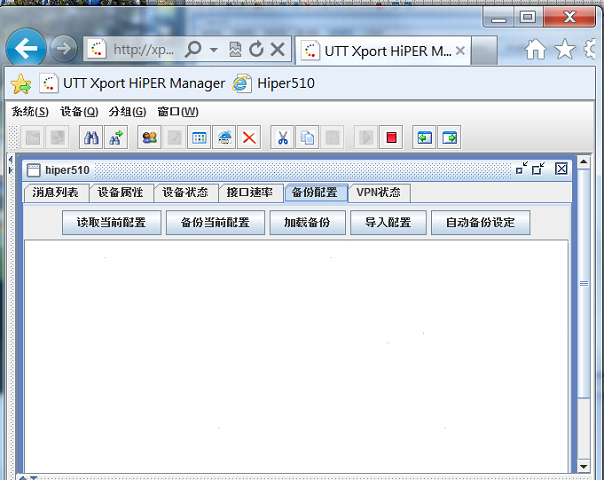This screenshot has height=480, width=604.
Task: Open a new blank browser tab
Action: click(x=484, y=50)
